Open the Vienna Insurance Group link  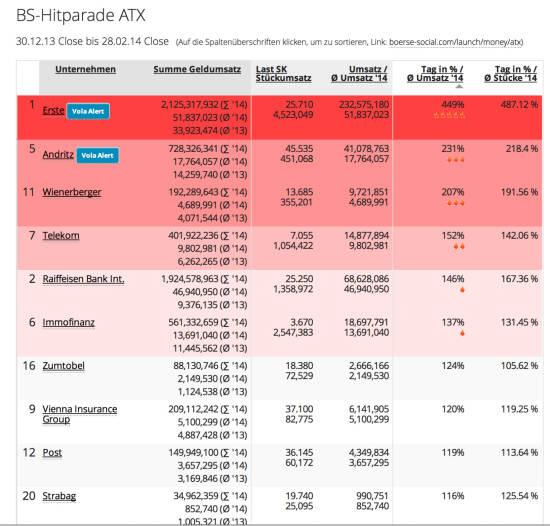tap(80, 414)
